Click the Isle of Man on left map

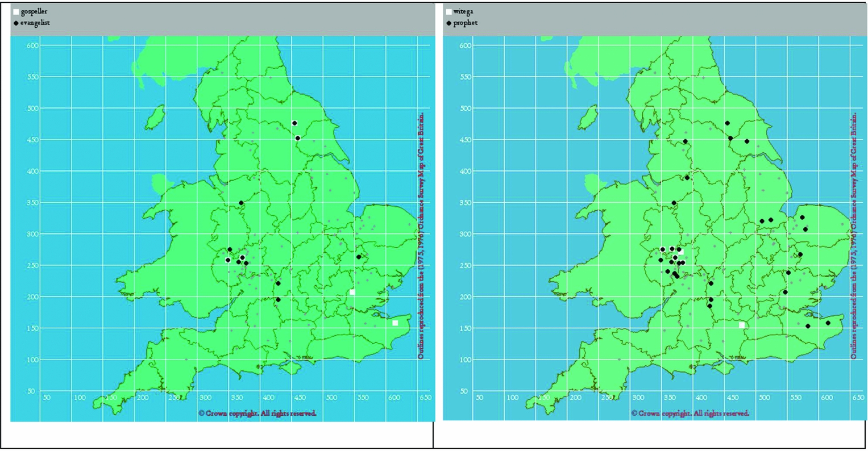155,117
